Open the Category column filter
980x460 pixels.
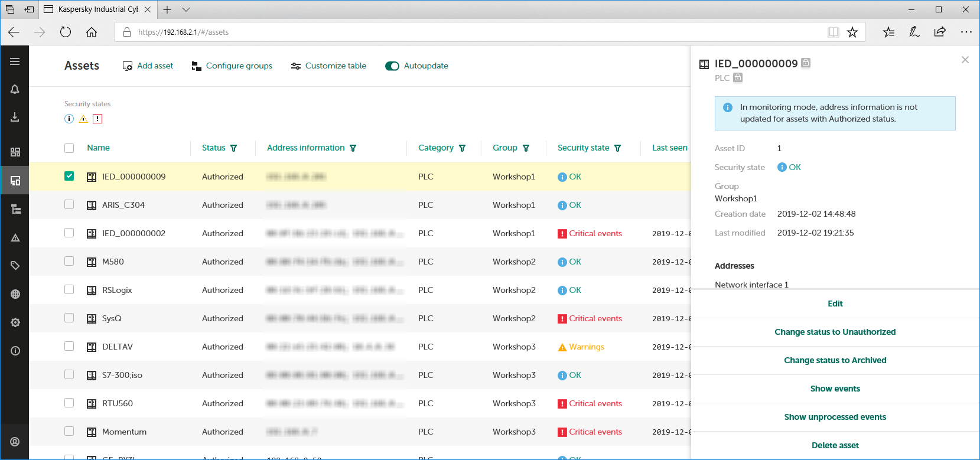tap(463, 148)
